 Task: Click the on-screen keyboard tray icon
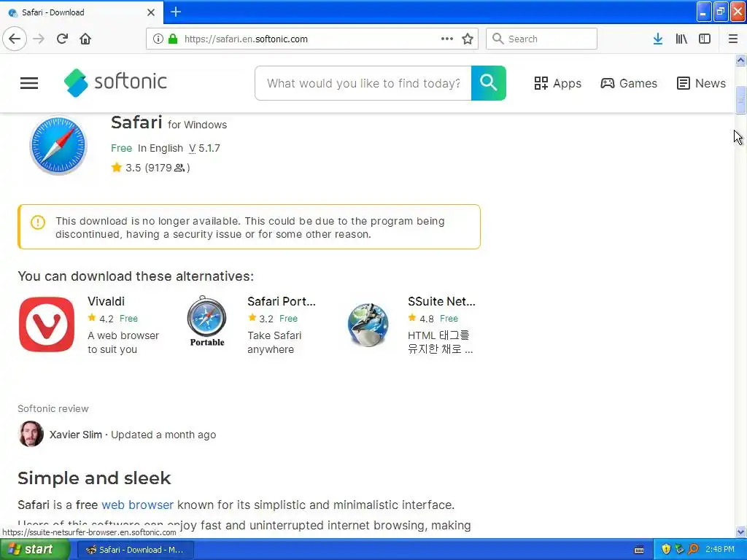coord(639,550)
